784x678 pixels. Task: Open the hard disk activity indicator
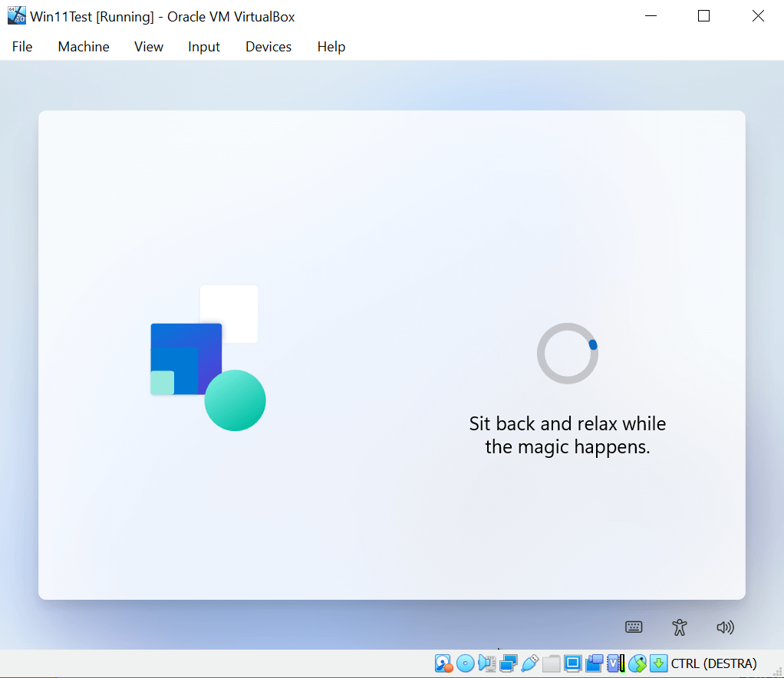coord(443,663)
